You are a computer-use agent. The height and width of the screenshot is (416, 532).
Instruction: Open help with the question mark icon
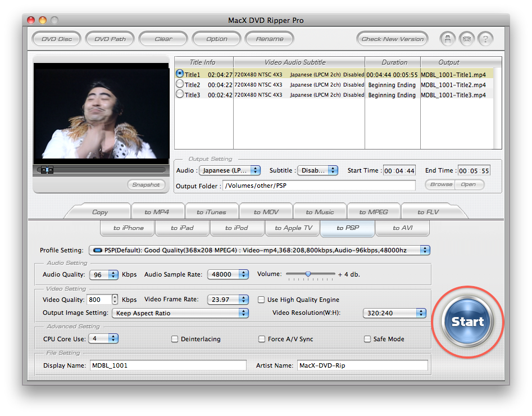485,39
